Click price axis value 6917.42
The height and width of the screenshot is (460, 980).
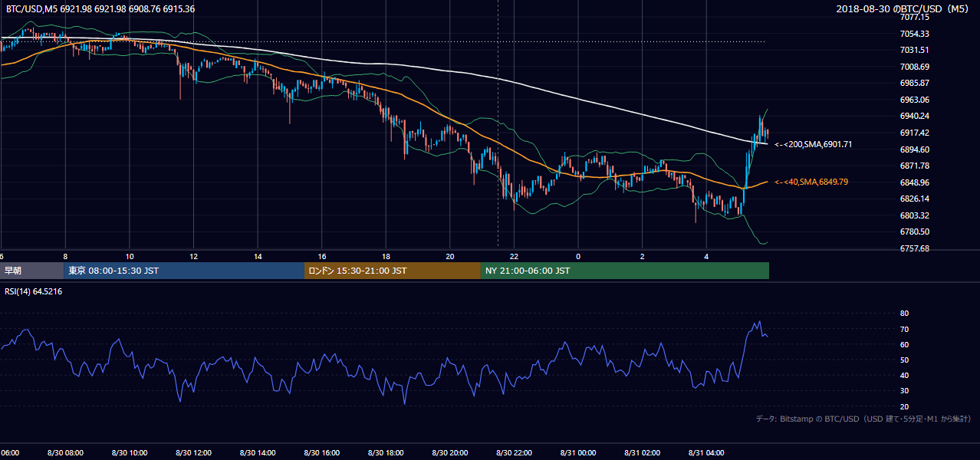tap(915, 133)
